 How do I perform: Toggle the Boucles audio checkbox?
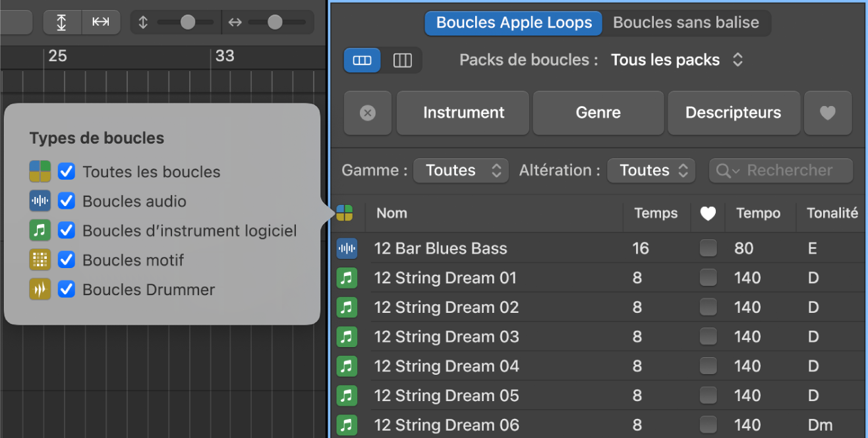[66, 201]
